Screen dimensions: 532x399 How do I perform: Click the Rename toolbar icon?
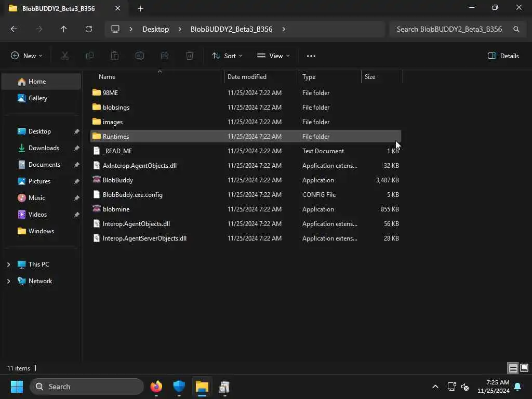140,56
